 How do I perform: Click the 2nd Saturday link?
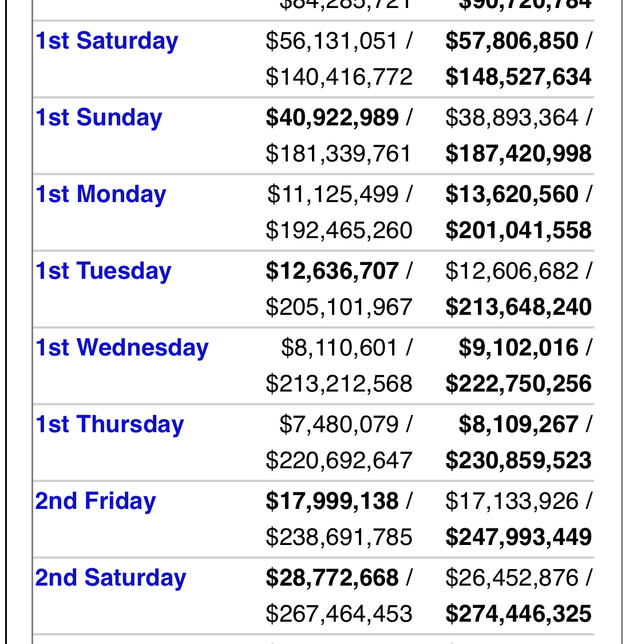click(110, 578)
